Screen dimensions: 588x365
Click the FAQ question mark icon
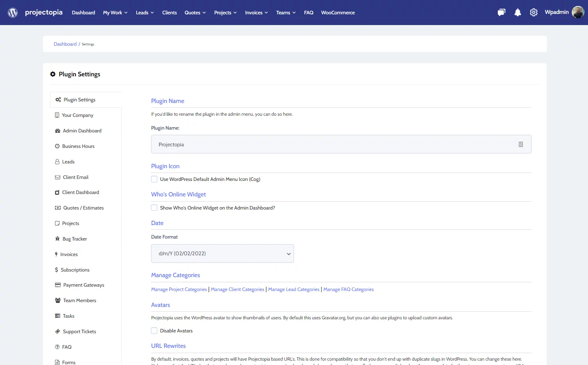[x=57, y=347]
